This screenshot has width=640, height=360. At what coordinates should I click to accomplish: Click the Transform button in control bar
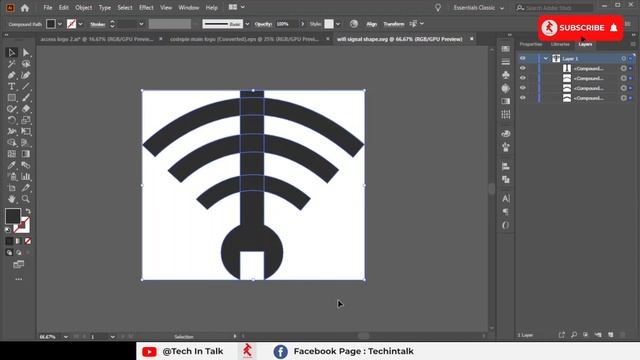[394, 24]
